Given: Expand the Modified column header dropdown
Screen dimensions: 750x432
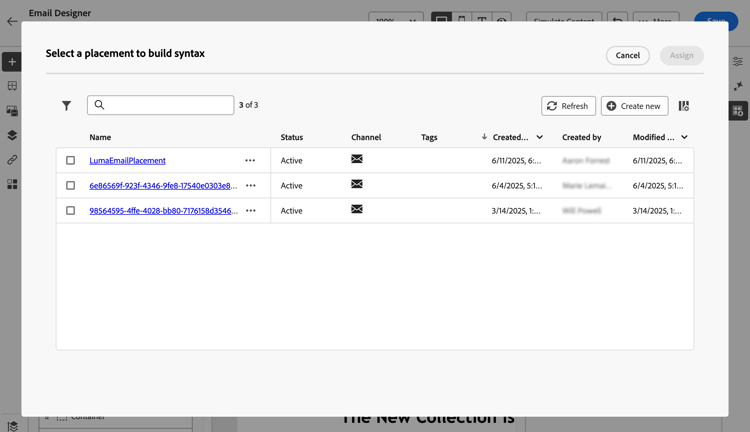Looking at the screenshot, I should click(684, 137).
